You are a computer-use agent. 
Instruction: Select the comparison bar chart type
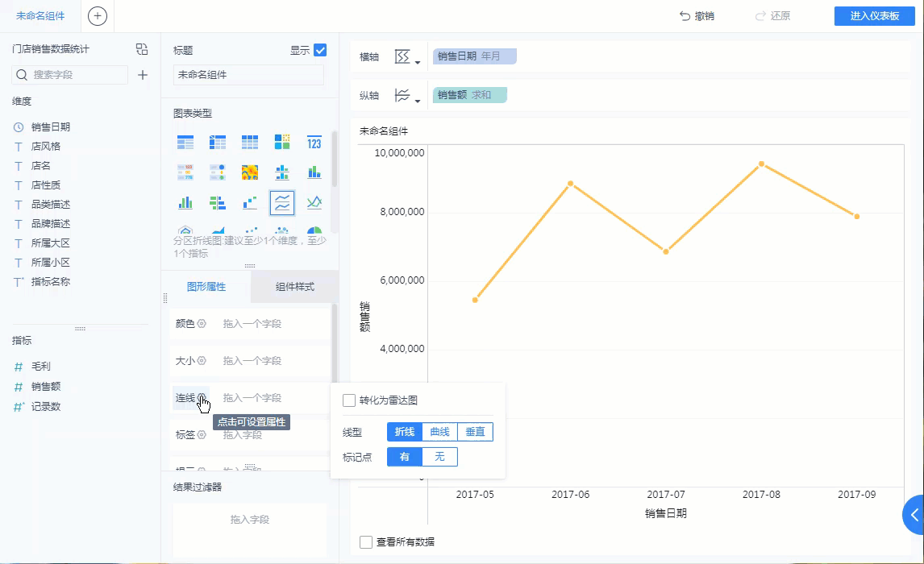(x=218, y=202)
